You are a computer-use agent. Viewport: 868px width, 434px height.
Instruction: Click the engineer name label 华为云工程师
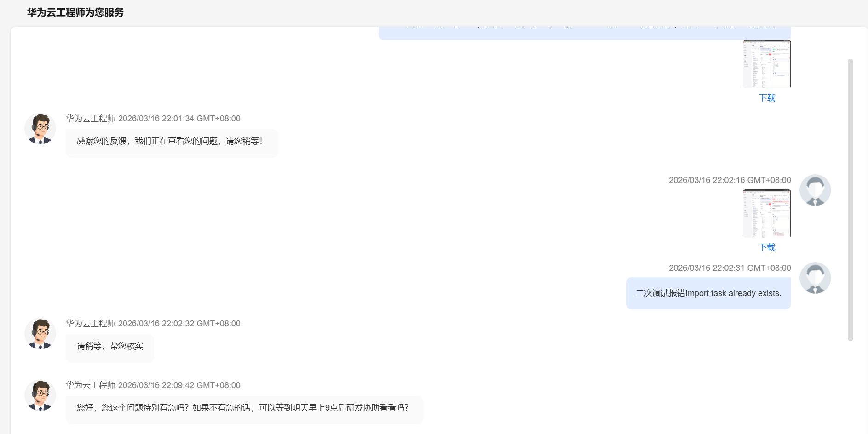[90, 119]
